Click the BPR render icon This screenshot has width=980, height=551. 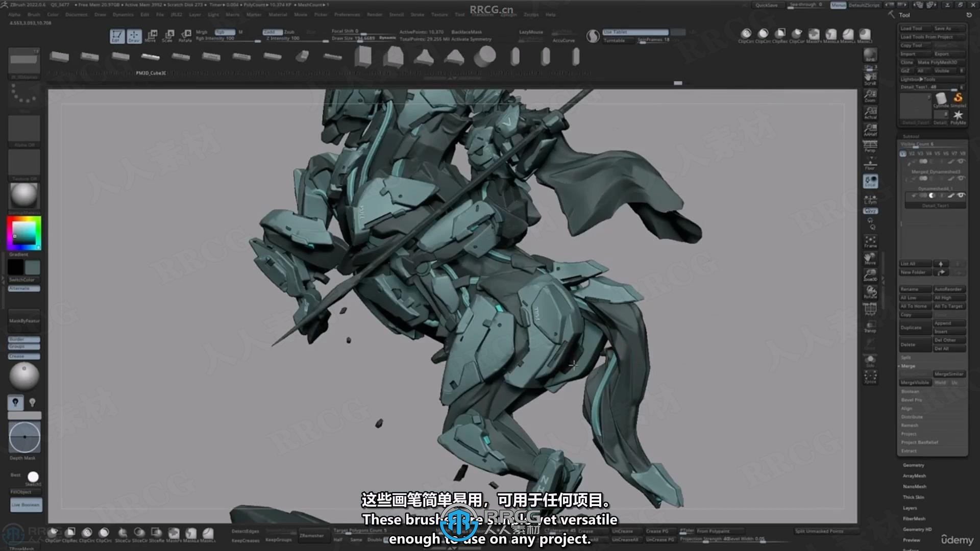pyautogui.click(x=870, y=55)
